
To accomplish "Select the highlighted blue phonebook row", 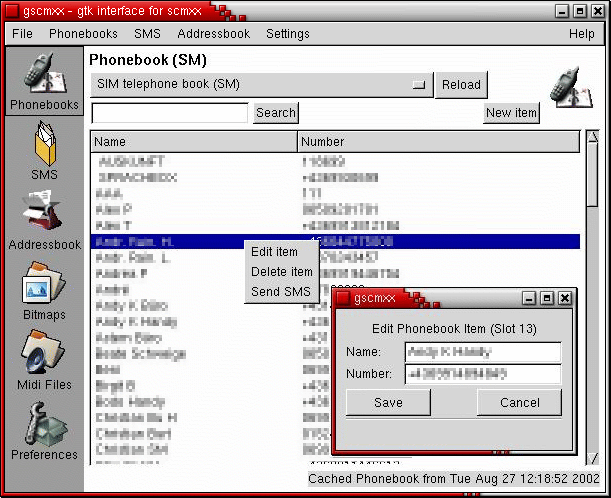I will point(335,242).
